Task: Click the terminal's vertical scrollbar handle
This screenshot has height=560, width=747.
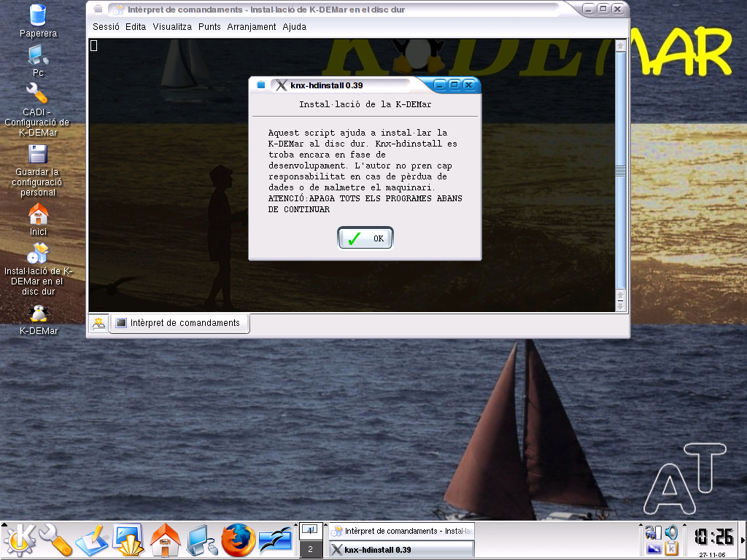Action: 620,171
